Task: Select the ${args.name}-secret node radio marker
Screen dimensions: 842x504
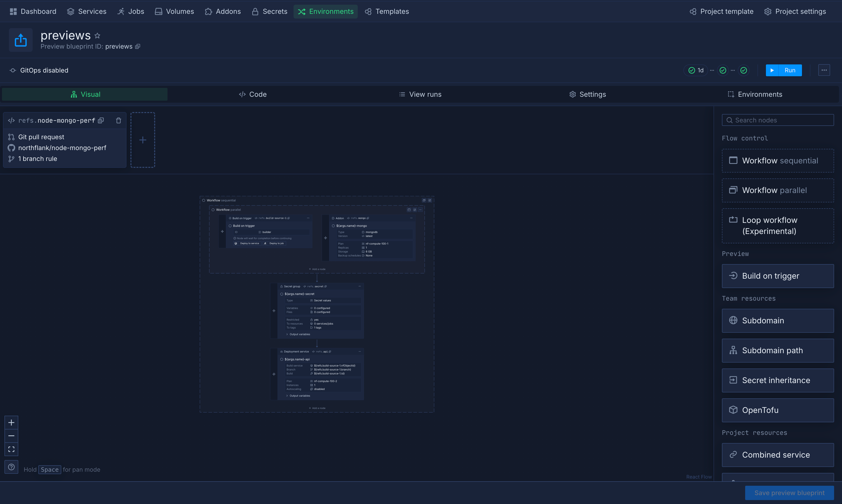Action: click(282, 294)
